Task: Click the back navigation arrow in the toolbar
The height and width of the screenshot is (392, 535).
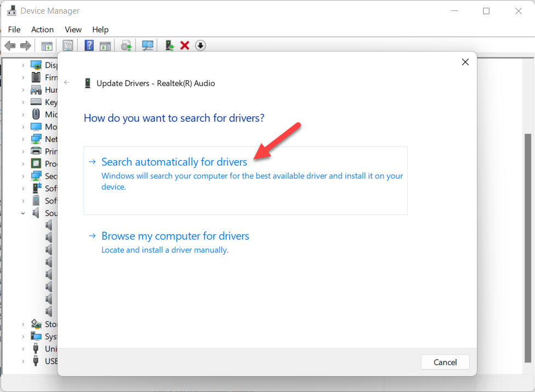Action: [10, 45]
